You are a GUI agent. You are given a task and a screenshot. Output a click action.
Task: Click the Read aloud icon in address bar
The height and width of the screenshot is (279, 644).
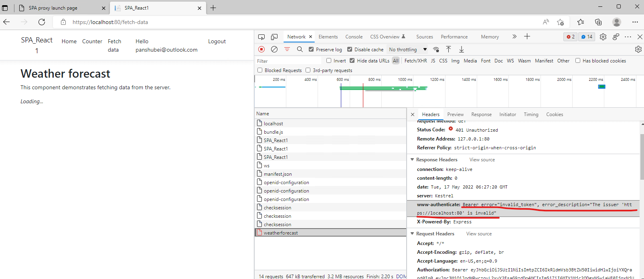tap(546, 22)
